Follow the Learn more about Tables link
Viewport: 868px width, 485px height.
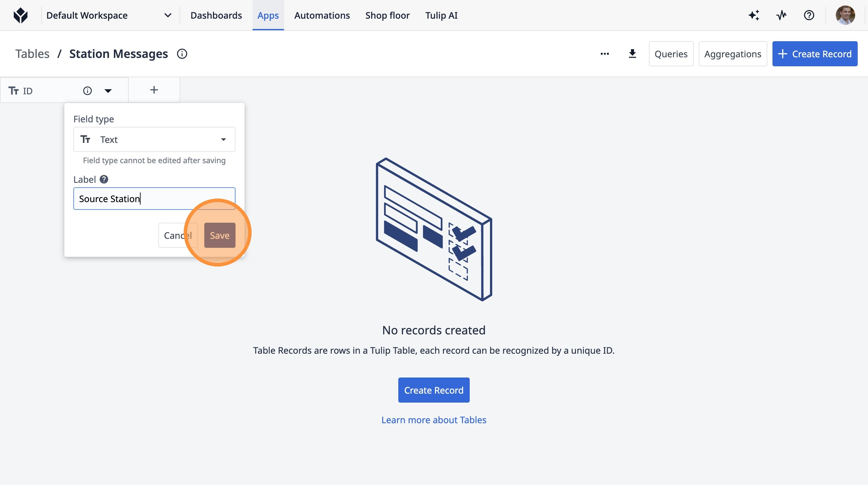tap(434, 420)
